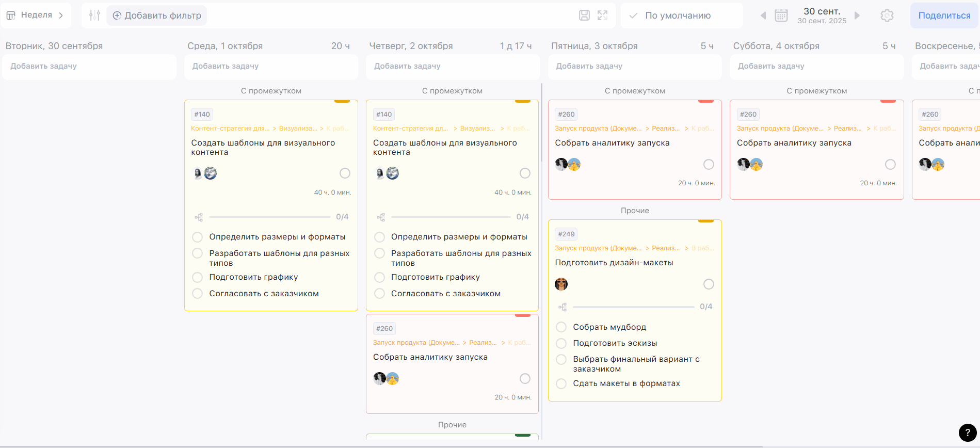Open the help question mark button
The image size is (980, 448).
(x=967, y=433)
